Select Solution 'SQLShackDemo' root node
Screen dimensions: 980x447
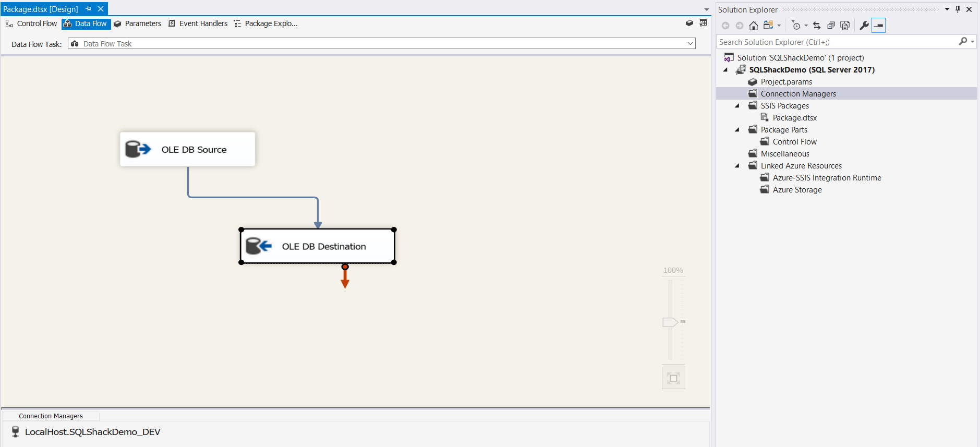pos(800,58)
